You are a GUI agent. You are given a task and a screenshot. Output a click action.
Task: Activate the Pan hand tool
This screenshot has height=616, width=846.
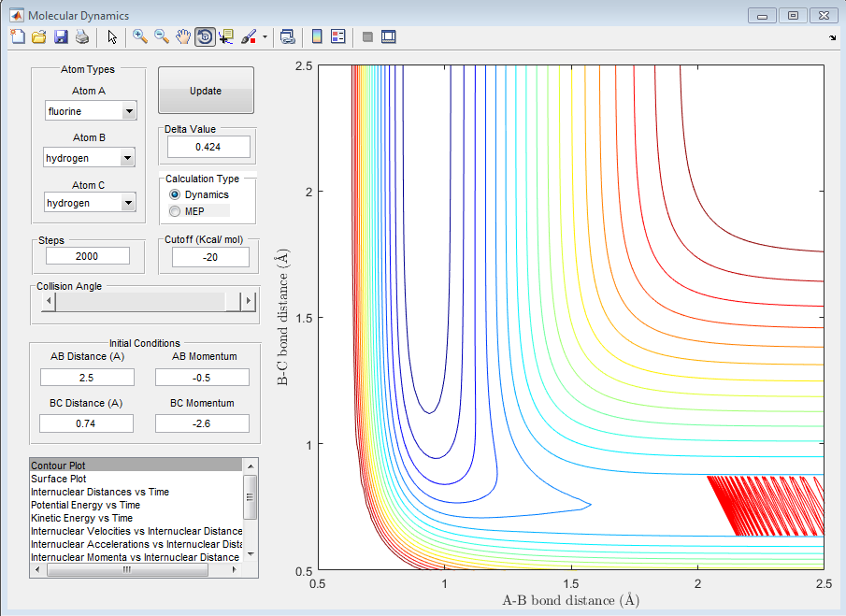[183, 37]
